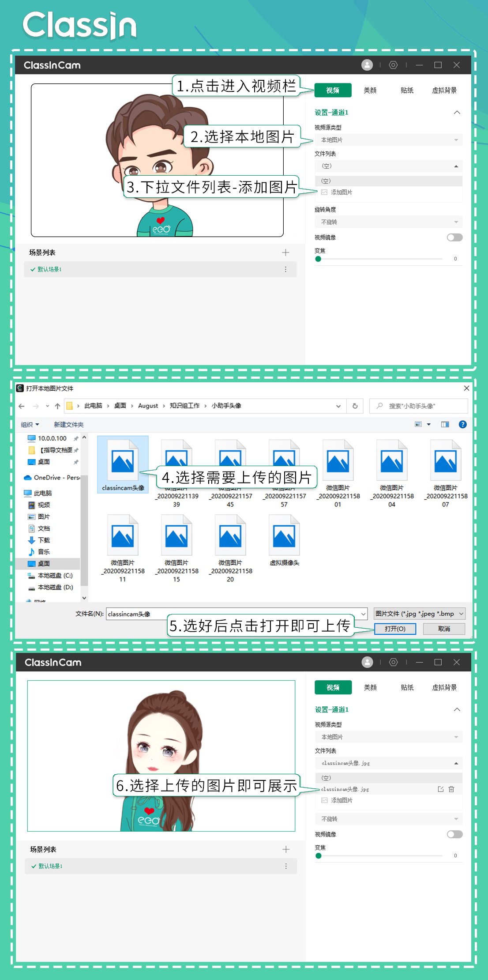Open 默认场景1 three-dot menu in girl-avatar window
The image size is (488, 980).
[x=286, y=866]
